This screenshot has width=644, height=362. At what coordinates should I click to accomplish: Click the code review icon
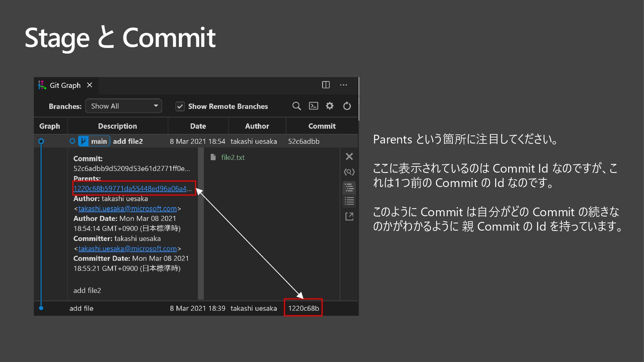(x=349, y=172)
